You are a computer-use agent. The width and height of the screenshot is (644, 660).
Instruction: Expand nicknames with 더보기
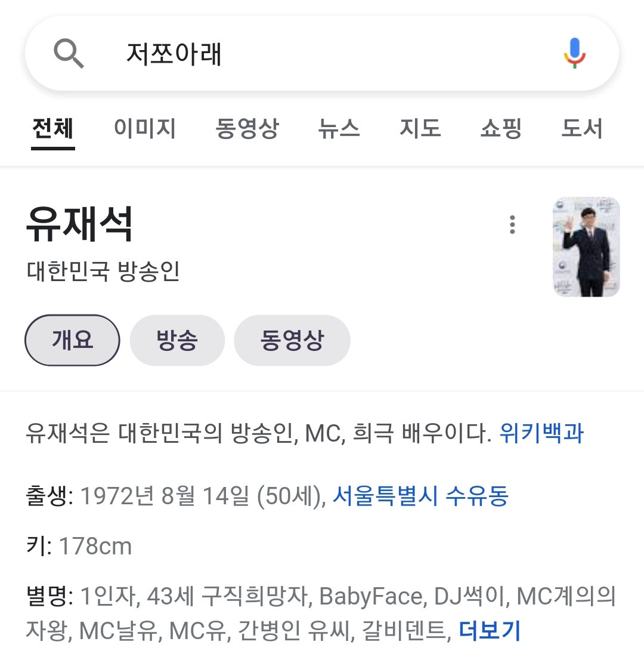point(490,630)
